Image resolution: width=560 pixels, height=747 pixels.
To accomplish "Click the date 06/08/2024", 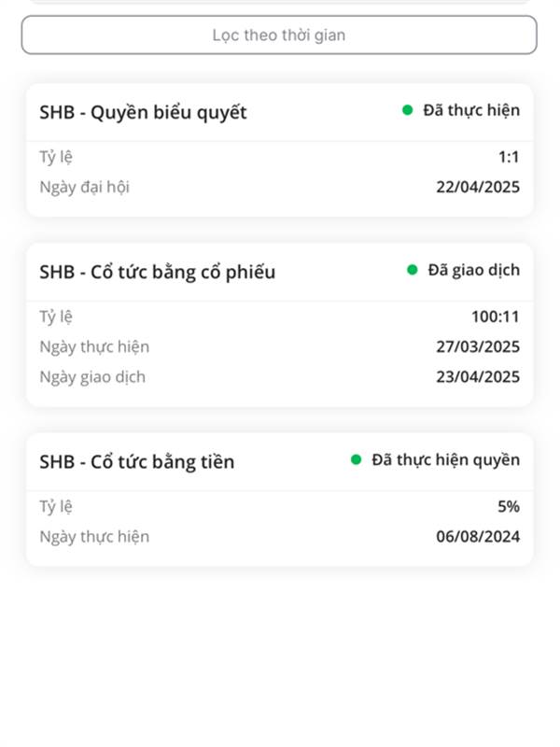I will point(478,536).
